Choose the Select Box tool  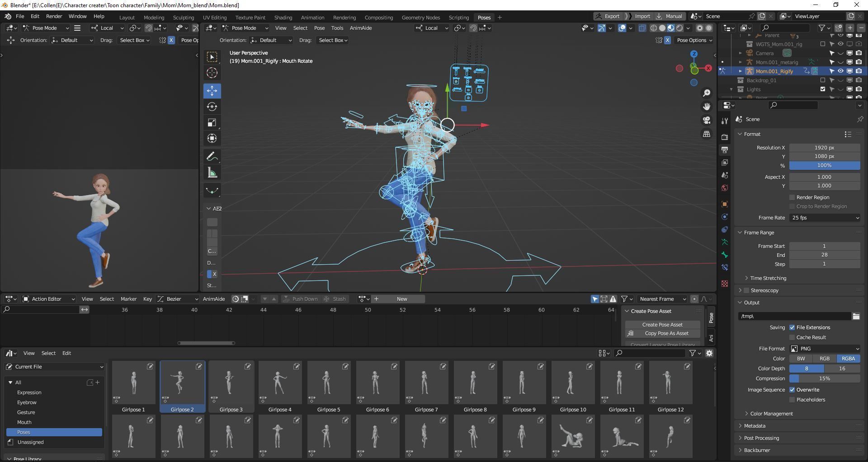212,57
